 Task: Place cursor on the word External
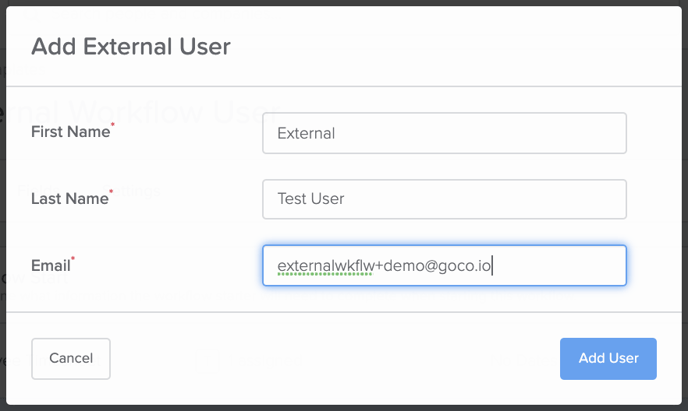pyautogui.click(x=306, y=133)
